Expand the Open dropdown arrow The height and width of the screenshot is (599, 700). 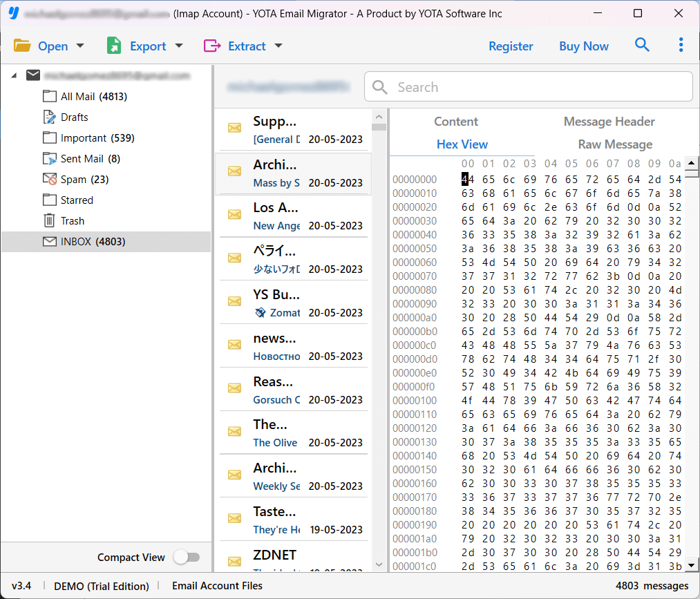[80, 46]
